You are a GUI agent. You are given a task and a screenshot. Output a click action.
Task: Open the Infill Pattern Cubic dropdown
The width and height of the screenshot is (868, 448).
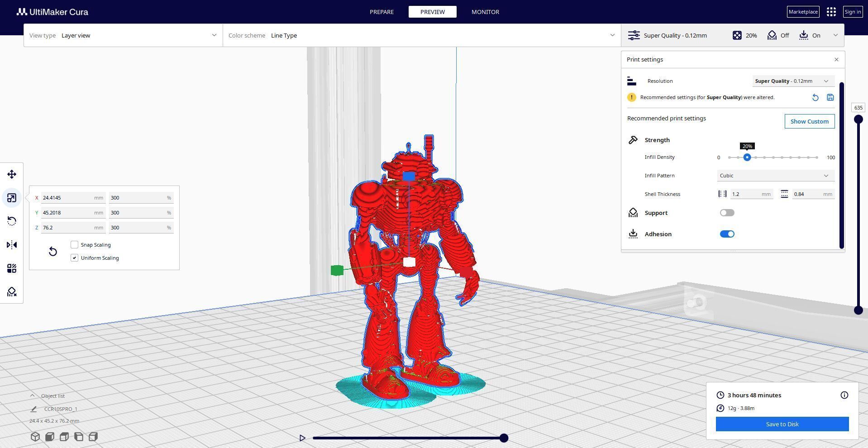coord(776,176)
